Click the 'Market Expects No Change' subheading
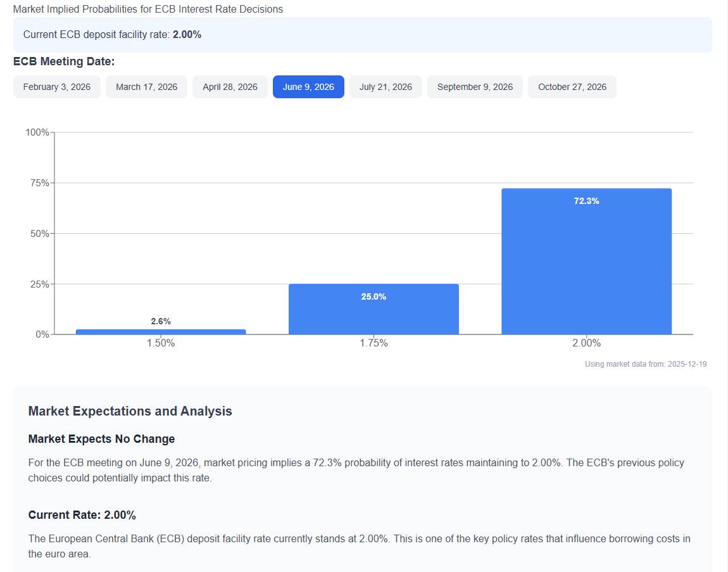 tap(101, 439)
